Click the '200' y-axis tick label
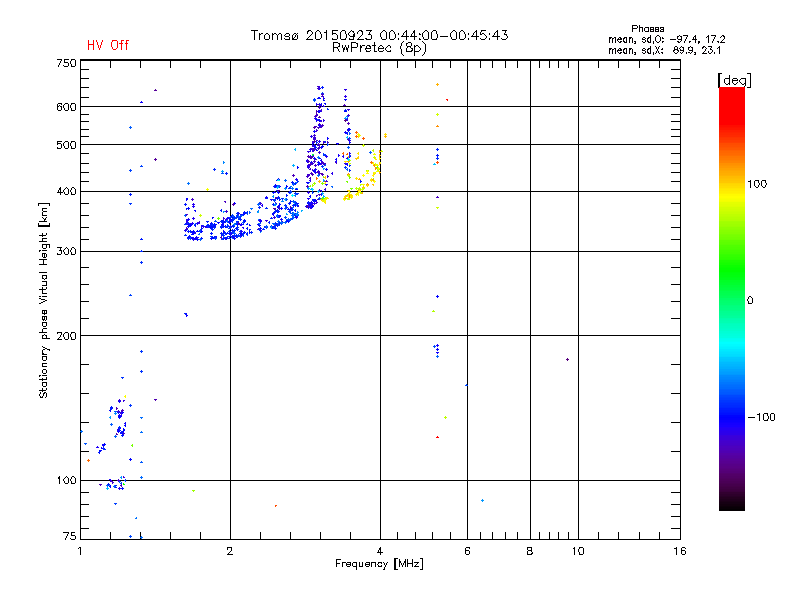This screenshot has width=800, height=600. pos(66,336)
